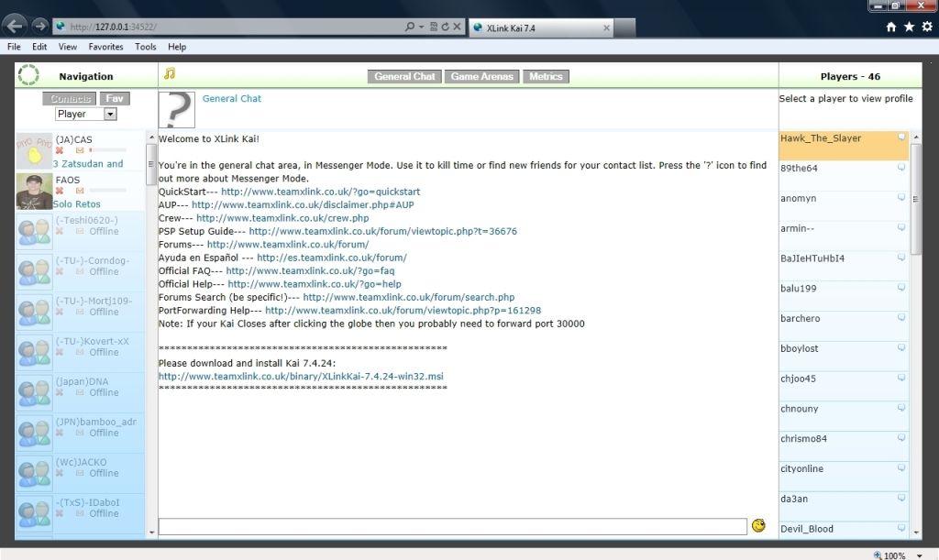The height and width of the screenshot is (560, 939).
Task: Click the XLinkKai-7.4.24-win32.msi download link
Action: 301,377
